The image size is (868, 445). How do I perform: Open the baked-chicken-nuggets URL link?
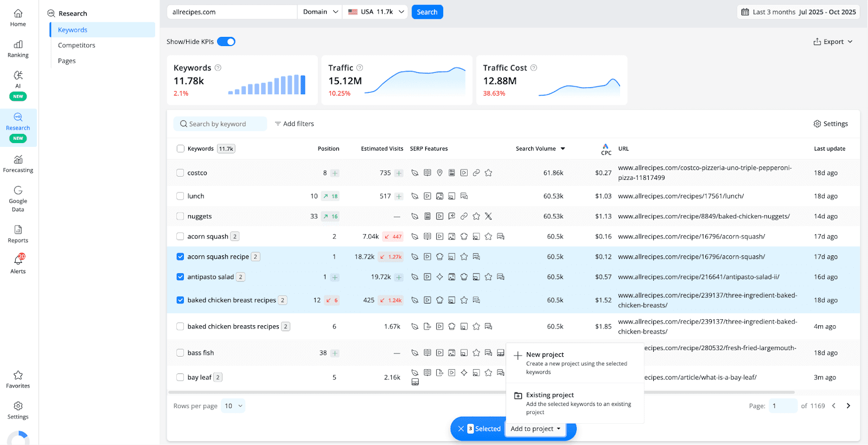pos(704,216)
